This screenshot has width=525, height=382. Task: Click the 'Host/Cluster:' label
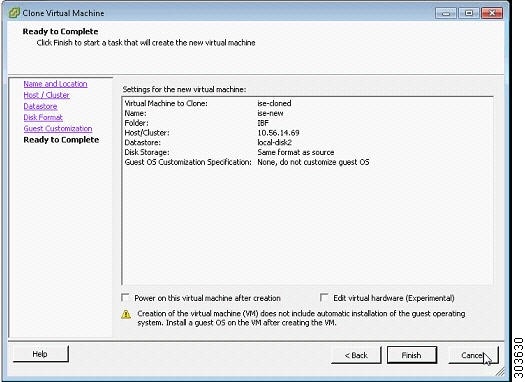coord(147,133)
